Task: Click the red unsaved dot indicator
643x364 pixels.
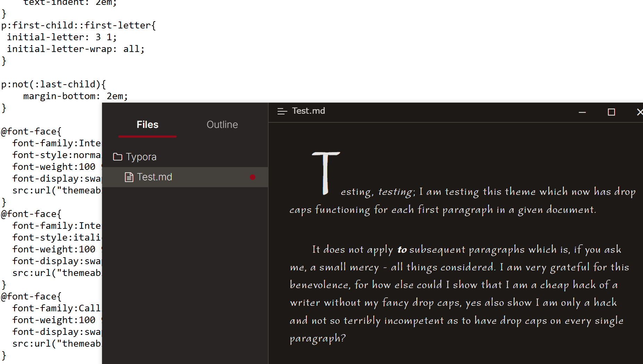Action: (x=253, y=177)
